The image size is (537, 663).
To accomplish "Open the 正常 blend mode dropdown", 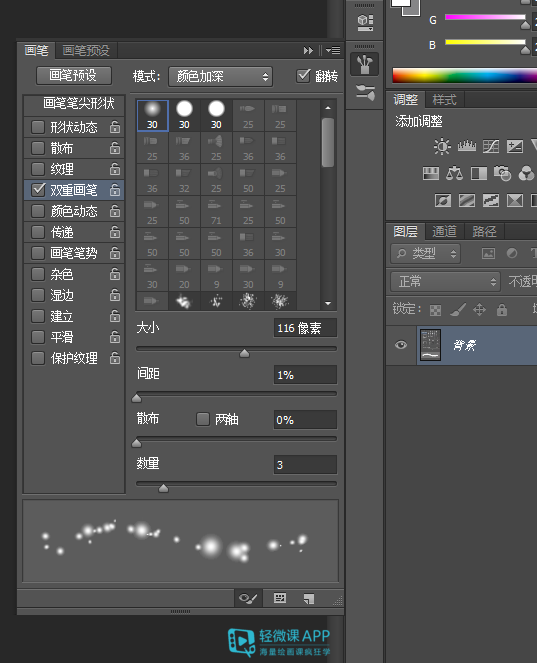I will click(445, 282).
